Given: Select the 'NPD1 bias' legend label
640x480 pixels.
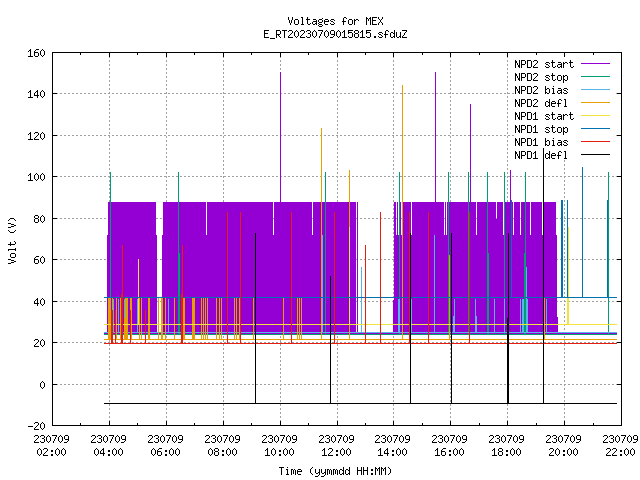Looking at the screenshot, I should pyautogui.click(x=541, y=142).
